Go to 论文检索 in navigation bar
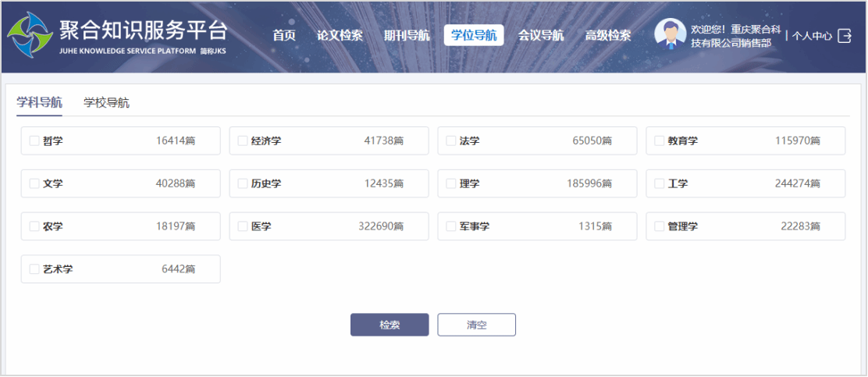This screenshot has width=868, height=377. click(x=340, y=35)
